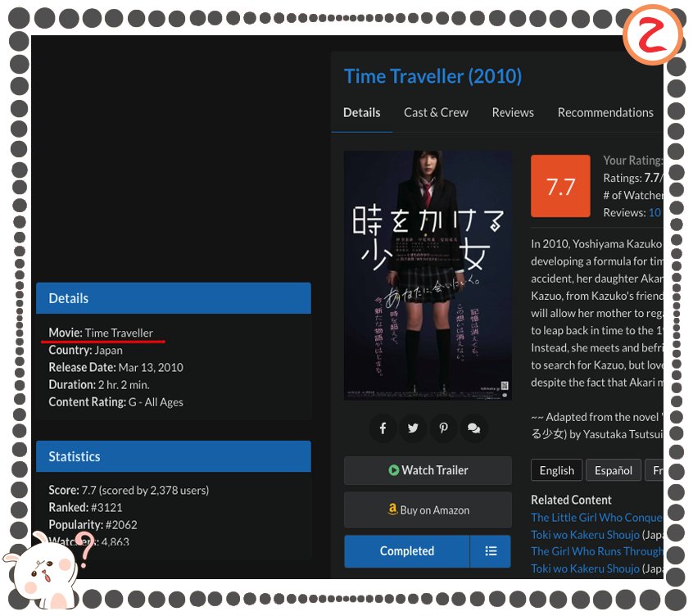
Task: Click 'Score: 7.7 (scored by 2,378 users)'
Action: pyautogui.click(x=129, y=490)
